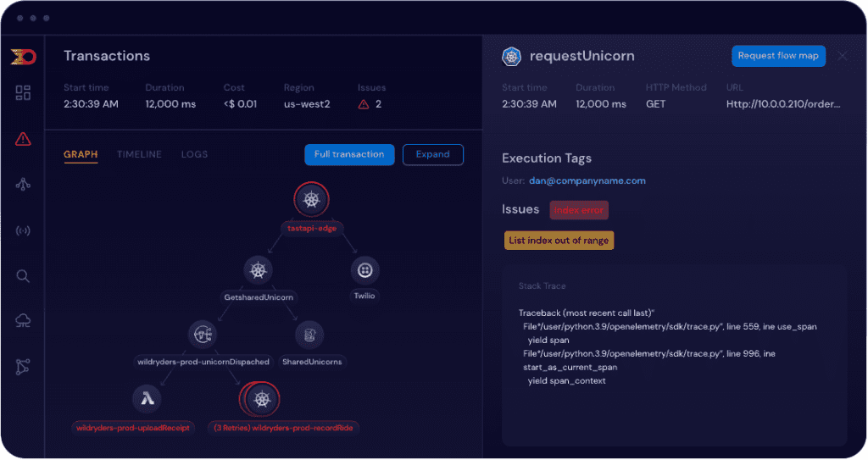Expand the transaction graph view
The width and height of the screenshot is (868, 460).
click(x=432, y=154)
